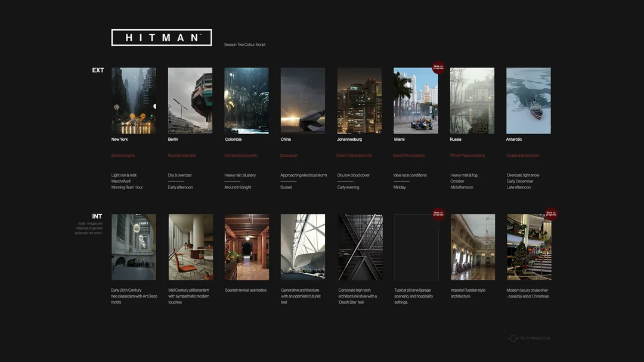
Task: Click the "Spanish revival aesthetics" caption
Action: [x=246, y=290]
